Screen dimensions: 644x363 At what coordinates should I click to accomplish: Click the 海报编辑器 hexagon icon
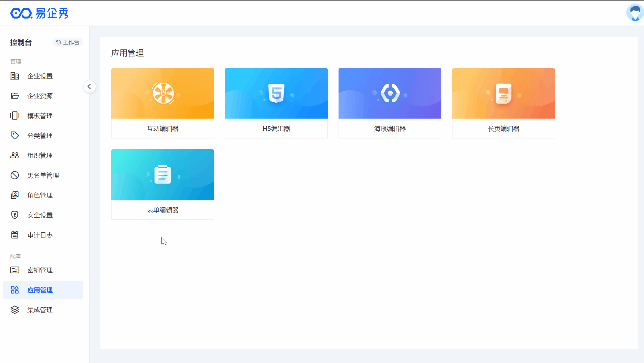pyautogui.click(x=390, y=93)
